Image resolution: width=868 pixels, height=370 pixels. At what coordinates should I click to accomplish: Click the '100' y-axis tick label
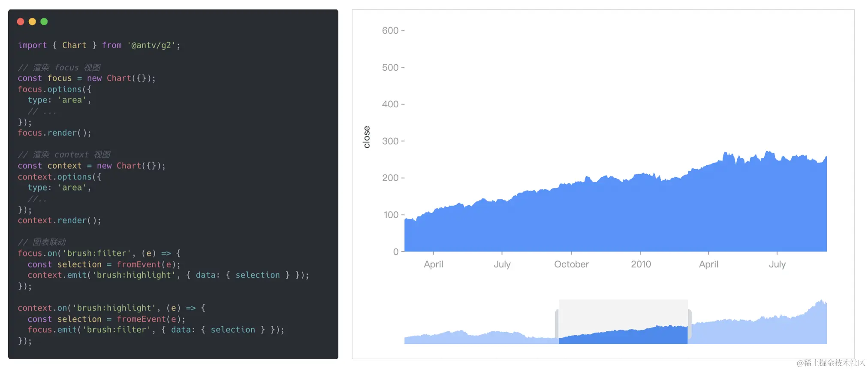tap(391, 215)
